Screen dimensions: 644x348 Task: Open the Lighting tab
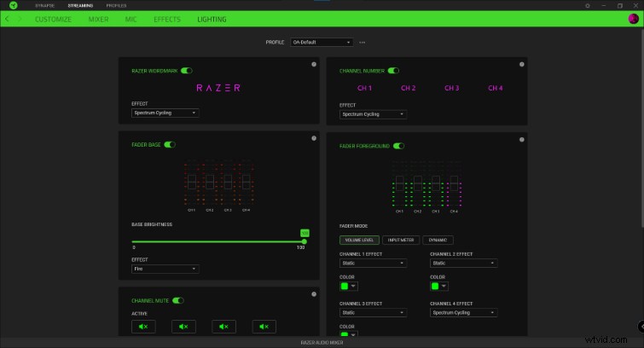tap(212, 20)
